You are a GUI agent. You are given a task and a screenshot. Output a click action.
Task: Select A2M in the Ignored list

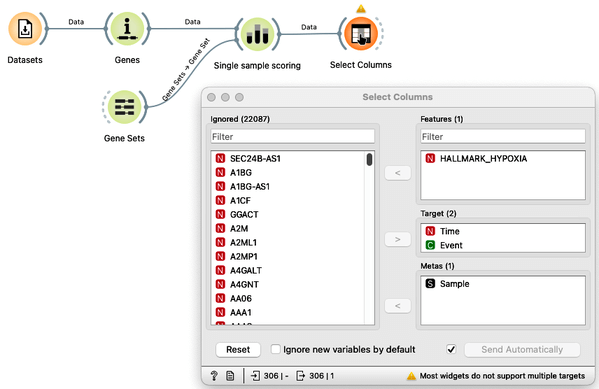(x=288, y=229)
